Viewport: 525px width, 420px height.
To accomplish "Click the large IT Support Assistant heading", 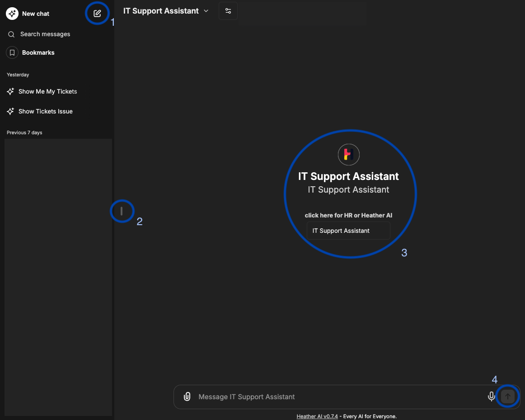I will pos(348,176).
